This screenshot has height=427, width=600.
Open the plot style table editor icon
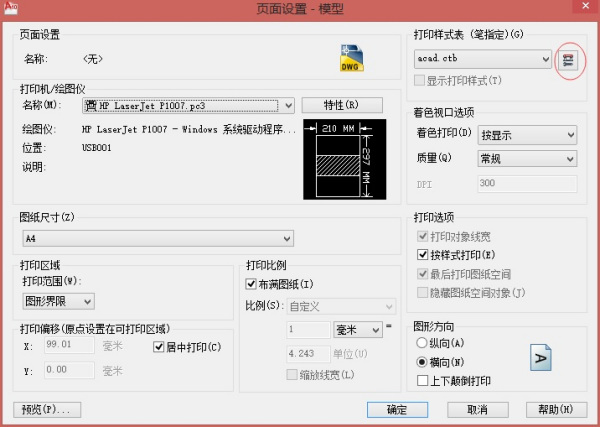coord(568,60)
